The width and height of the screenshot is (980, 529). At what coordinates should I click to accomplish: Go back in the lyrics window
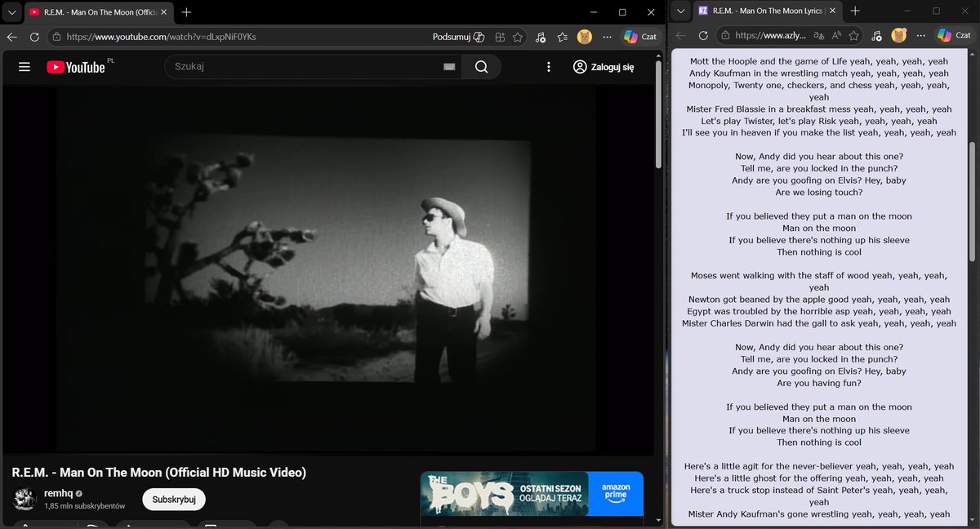pyautogui.click(x=680, y=37)
